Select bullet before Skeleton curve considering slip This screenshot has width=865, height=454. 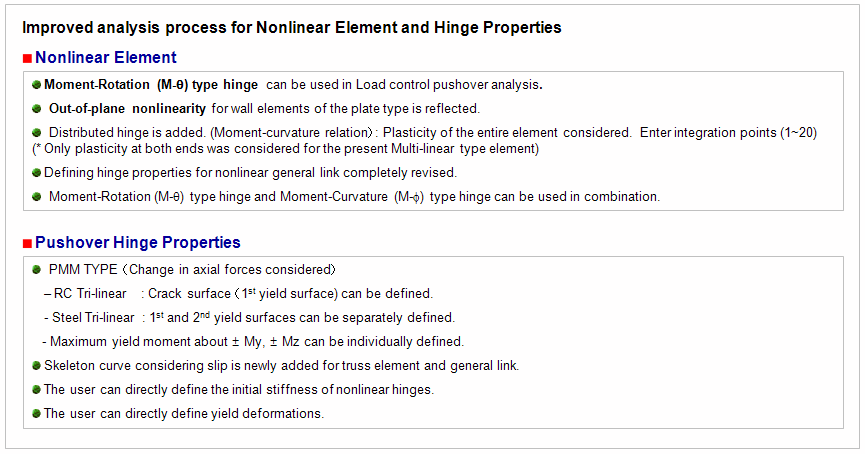click(37, 366)
